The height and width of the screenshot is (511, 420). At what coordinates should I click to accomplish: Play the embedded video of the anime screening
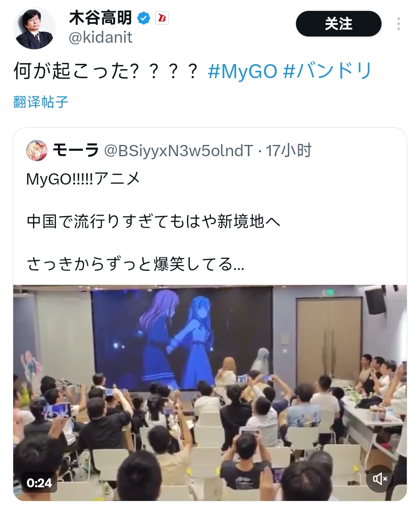coord(210,392)
